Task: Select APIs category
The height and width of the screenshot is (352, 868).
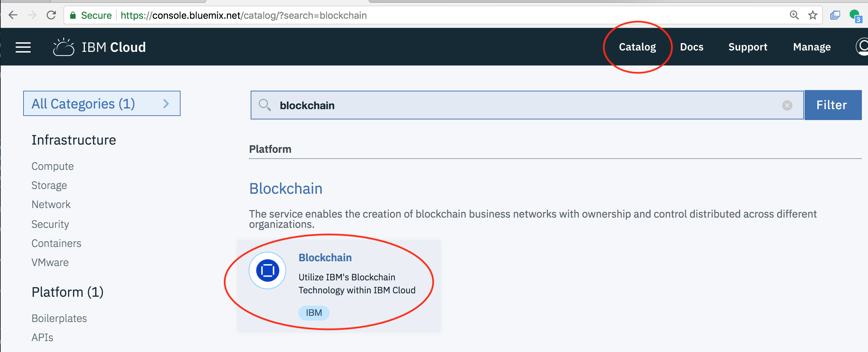Action: point(42,337)
